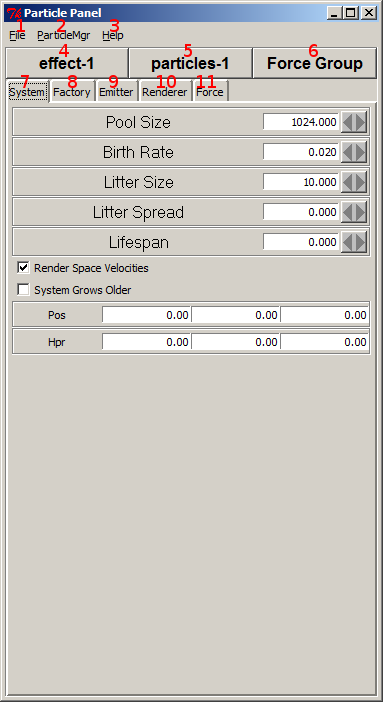Uncheck Render Space Velocities
Viewport: 383px width, 702px height.
coord(23,268)
